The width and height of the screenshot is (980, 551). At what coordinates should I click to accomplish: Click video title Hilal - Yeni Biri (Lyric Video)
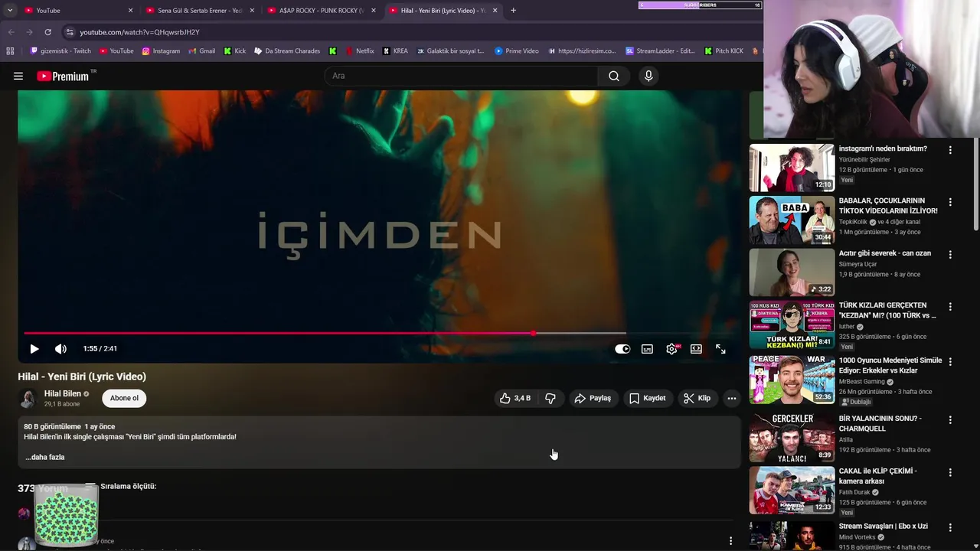82,377
